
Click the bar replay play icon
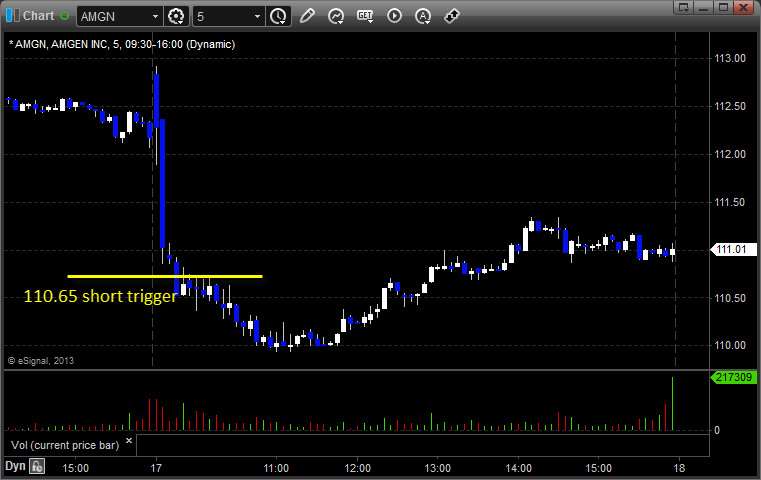(x=394, y=16)
